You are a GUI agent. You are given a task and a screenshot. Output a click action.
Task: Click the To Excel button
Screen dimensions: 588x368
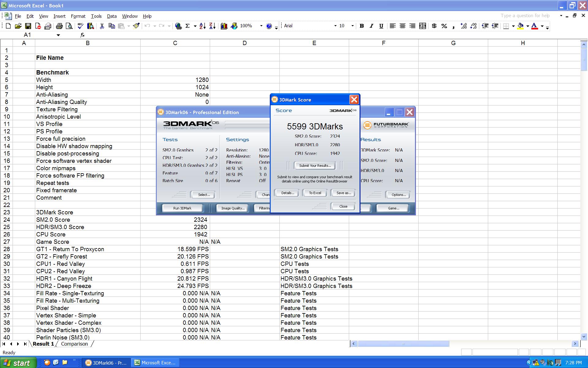point(315,193)
